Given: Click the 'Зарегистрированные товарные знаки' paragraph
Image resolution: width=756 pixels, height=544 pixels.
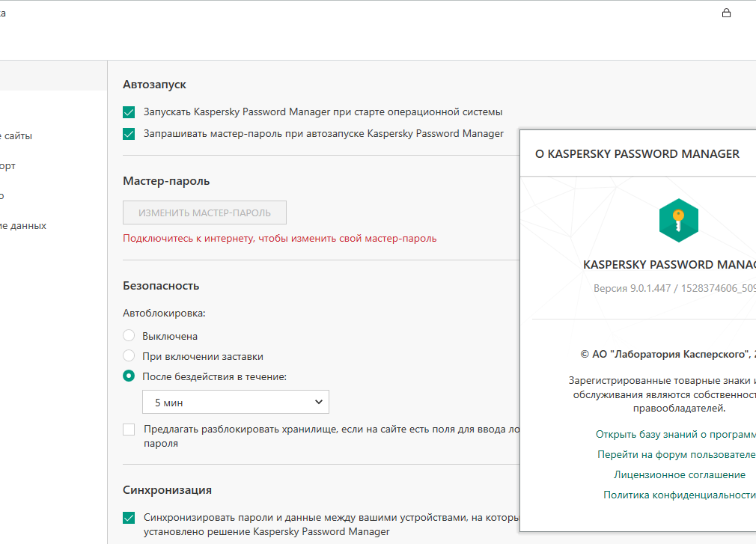Looking at the screenshot, I should pyautogui.click(x=662, y=394).
